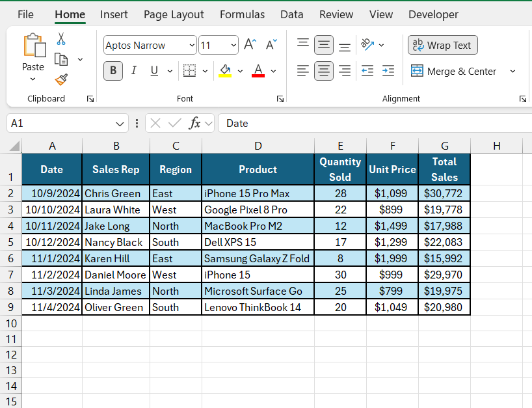This screenshot has width=532, height=408.
Task: Open the Paste options dropdown arrow
Action: tap(33, 79)
